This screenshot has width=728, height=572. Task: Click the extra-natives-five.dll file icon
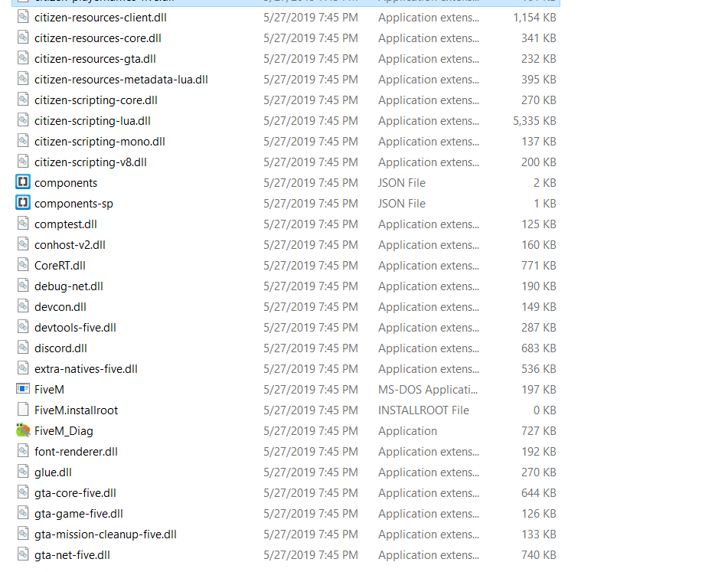click(23, 368)
